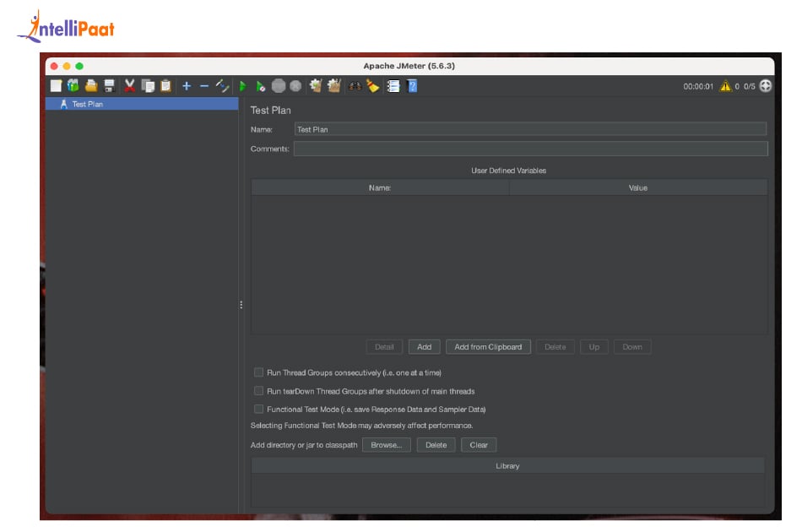Click the remote engines globe icon
Viewport: 802px width, 532px height.
(x=765, y=86)
